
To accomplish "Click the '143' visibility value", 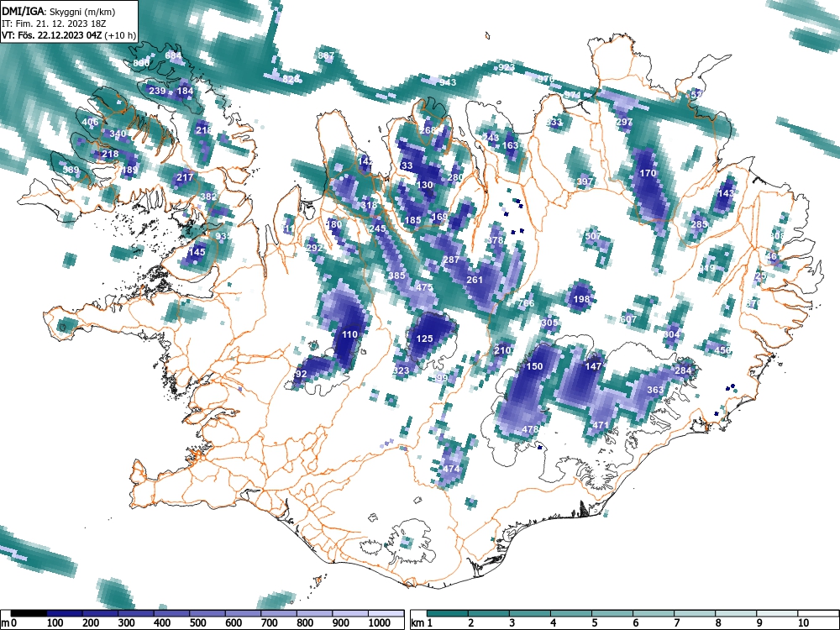I will [x=726, y=194].
